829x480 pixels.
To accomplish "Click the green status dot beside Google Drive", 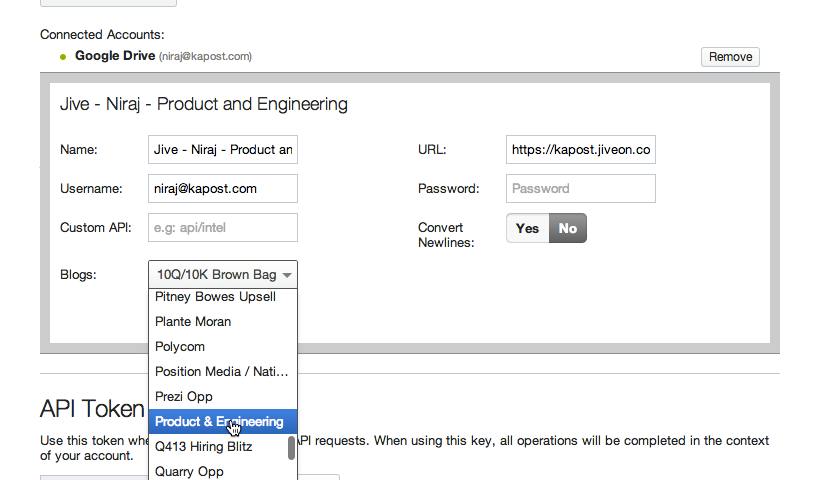I will pos(63,57).
